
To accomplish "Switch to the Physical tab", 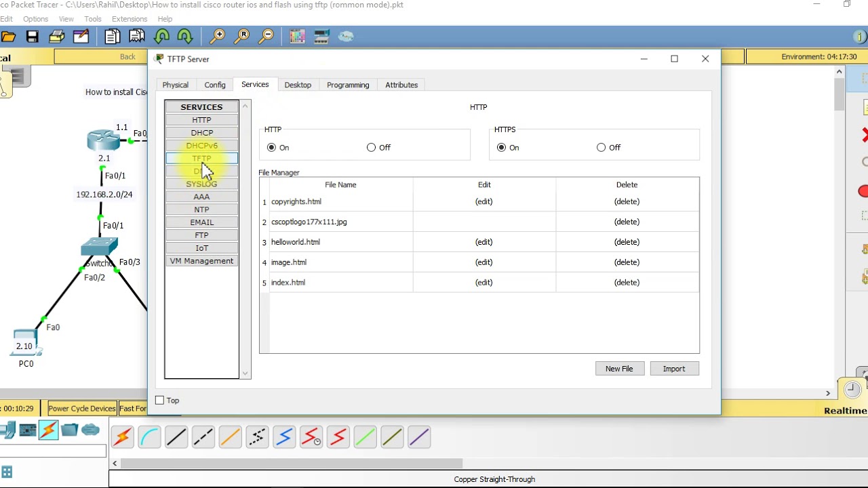I will point(175,85).
